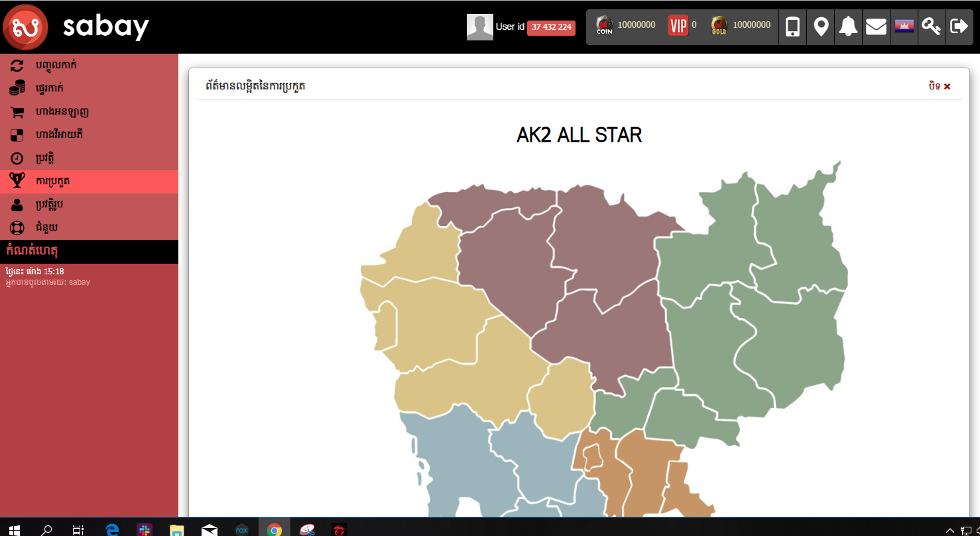980x536 pixels.
Task: Click the key password icon
Action: tap(931, 27)
